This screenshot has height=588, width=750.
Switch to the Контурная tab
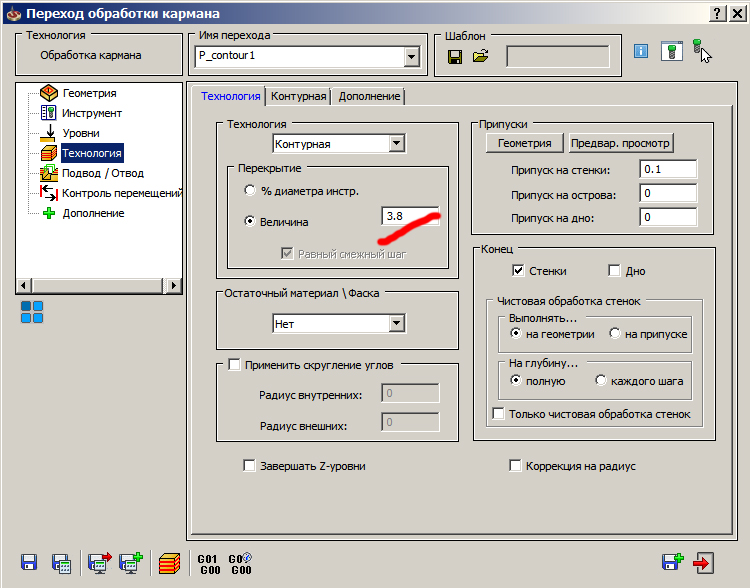coord(298,96)
